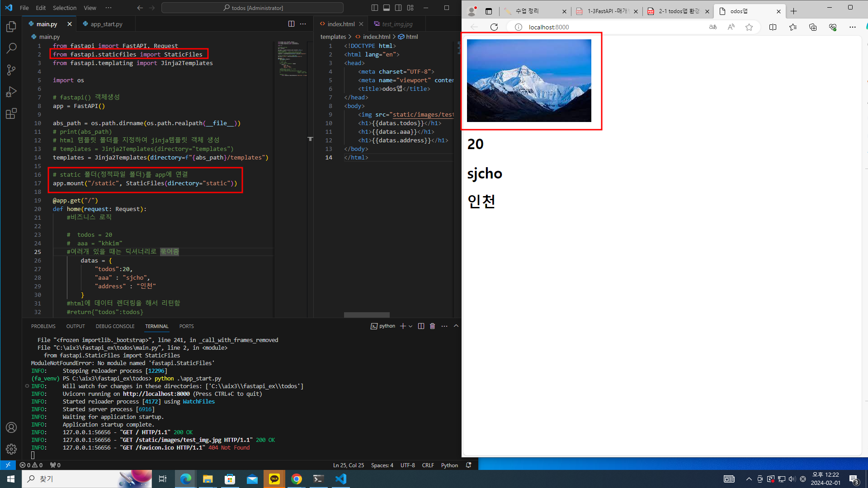Open the Search view in activity bar
868x488 pixels.
(11, 48)
